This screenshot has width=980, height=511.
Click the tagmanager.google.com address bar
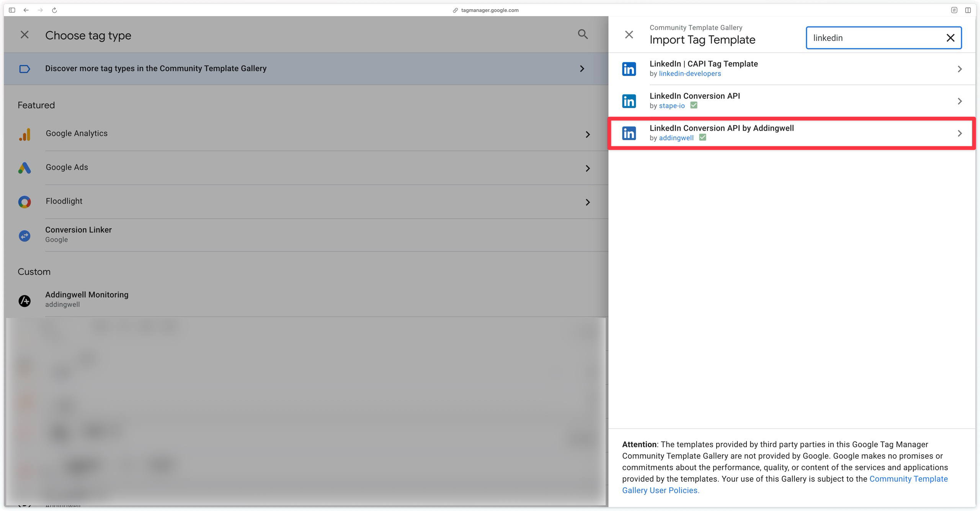pyautogui.click(x=486, y=10)
